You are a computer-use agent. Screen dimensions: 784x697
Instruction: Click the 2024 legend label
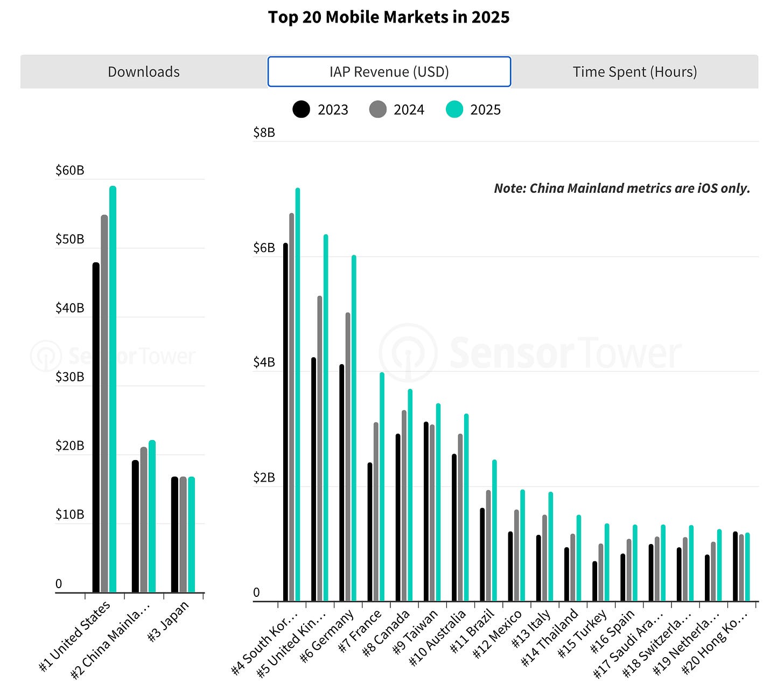pyautogui.click(x=409, y=110)
